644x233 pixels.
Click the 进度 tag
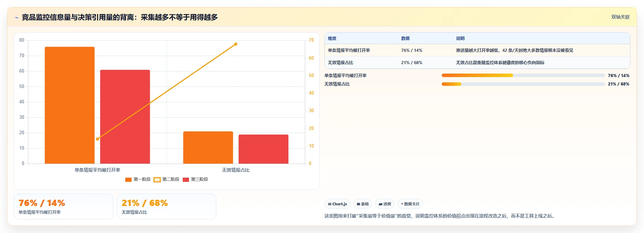tap(385, 204)
